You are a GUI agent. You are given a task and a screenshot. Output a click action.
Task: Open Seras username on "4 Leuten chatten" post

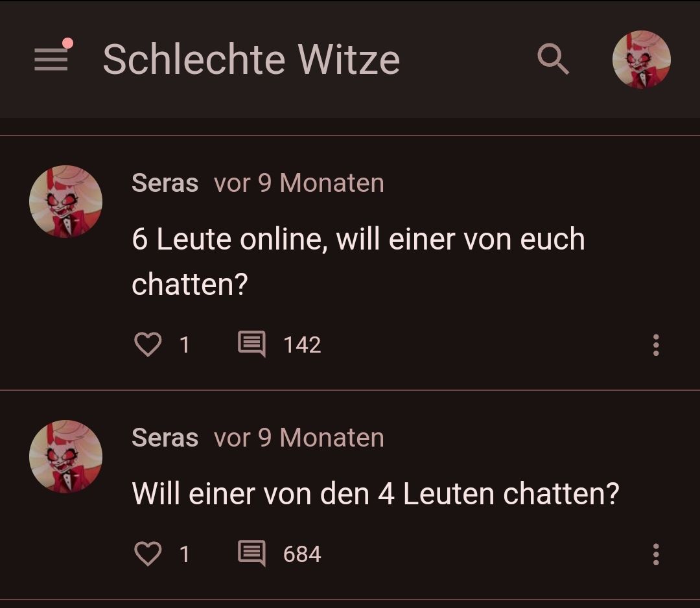coord(165,438)
